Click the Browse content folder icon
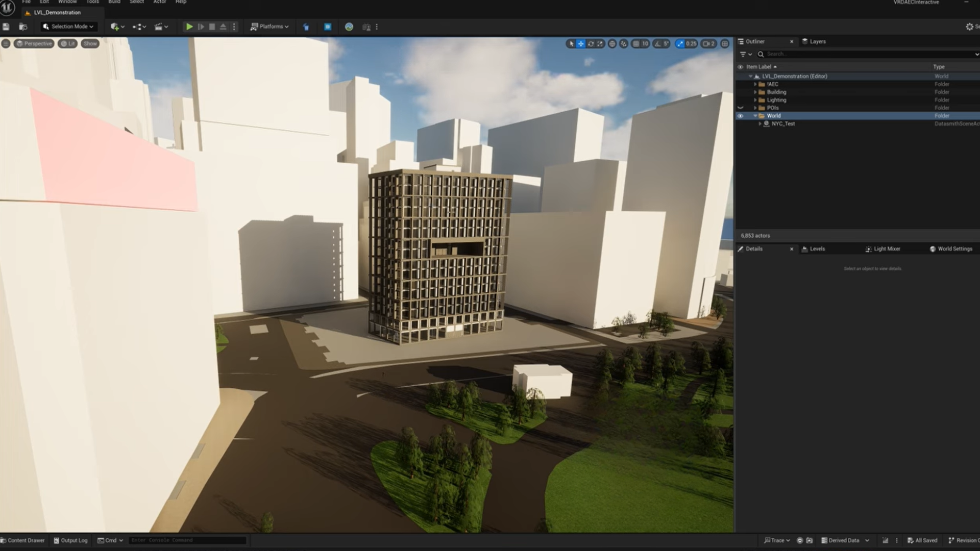The image size is (980, 551). coord(23,27)
